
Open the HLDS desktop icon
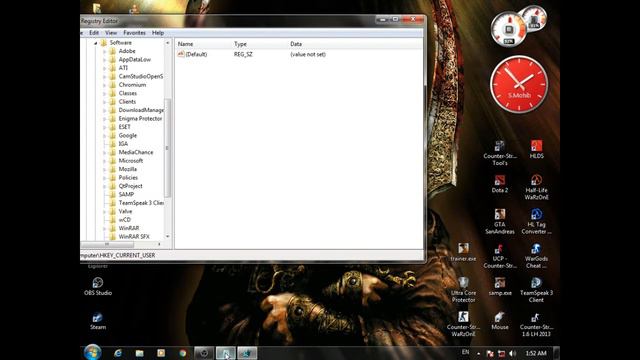pos(536,149)
